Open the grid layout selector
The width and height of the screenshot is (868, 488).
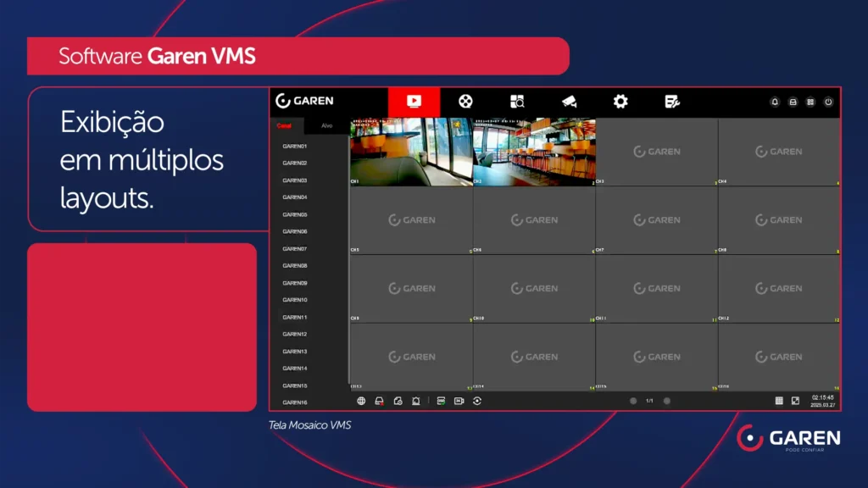pos(779,401)
